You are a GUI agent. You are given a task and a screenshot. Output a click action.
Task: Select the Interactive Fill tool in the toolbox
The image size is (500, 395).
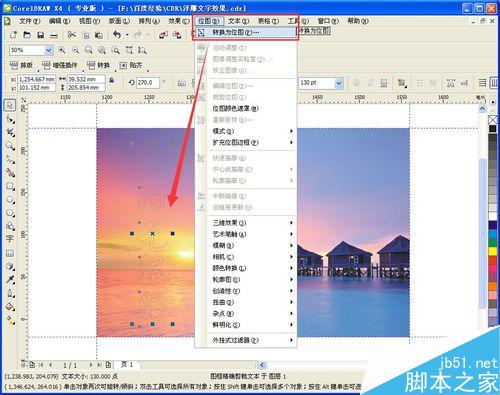point(10,320)
